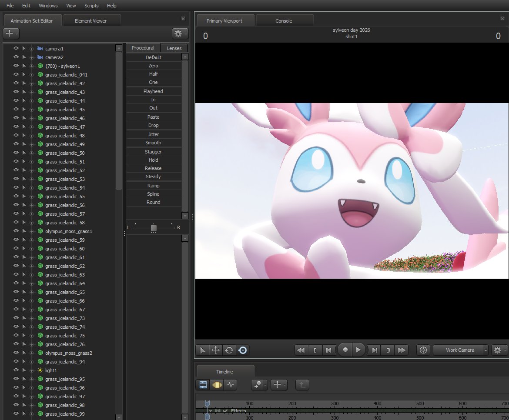Select the screen manipulator circle tool
Viewport: 509px width, 420px height.
242,350
